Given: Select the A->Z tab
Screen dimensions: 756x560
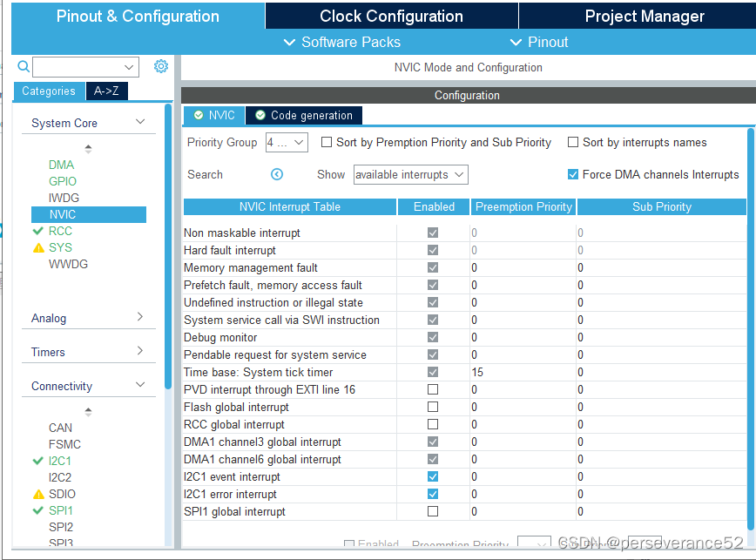Looking at the screenshot, I should pos(106,91).
